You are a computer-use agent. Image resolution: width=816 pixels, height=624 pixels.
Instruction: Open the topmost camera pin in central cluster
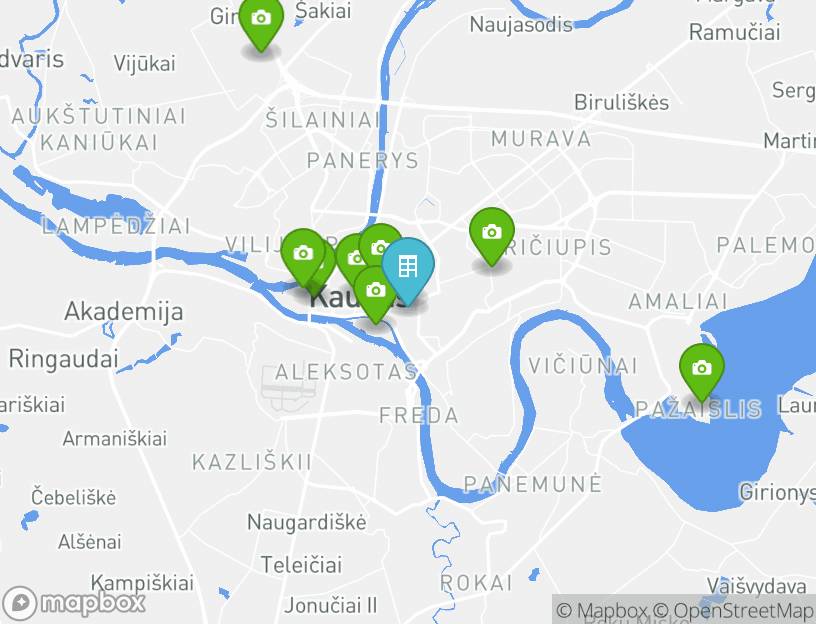(x=381, y=245)
